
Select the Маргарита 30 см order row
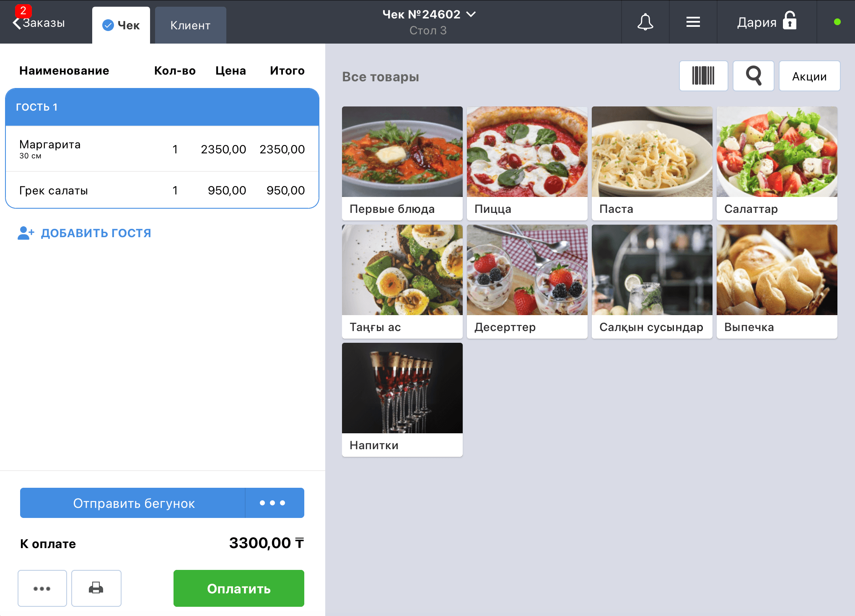coord(162,149)
